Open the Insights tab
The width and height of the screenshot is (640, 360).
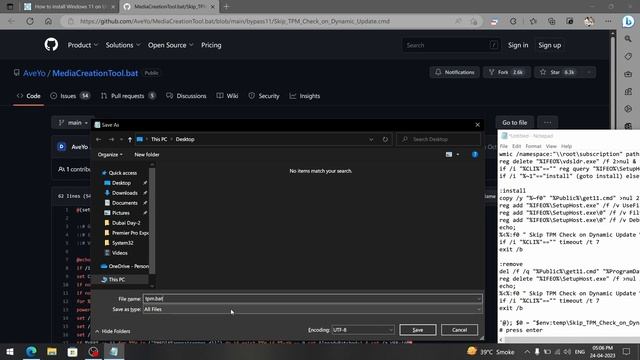(x=305, y=96)
